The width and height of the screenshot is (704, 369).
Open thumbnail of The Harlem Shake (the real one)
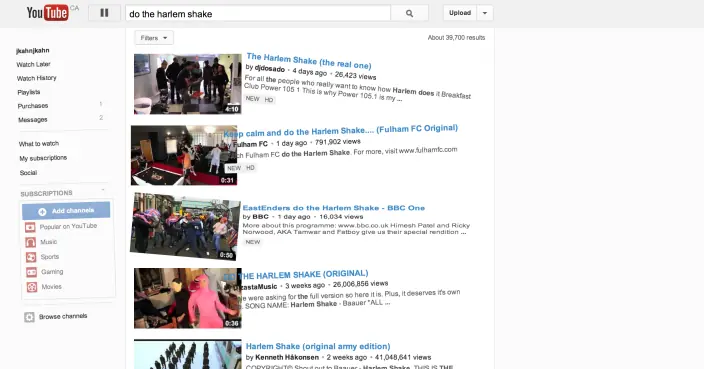pyautogui.click(x=188, y=84)
